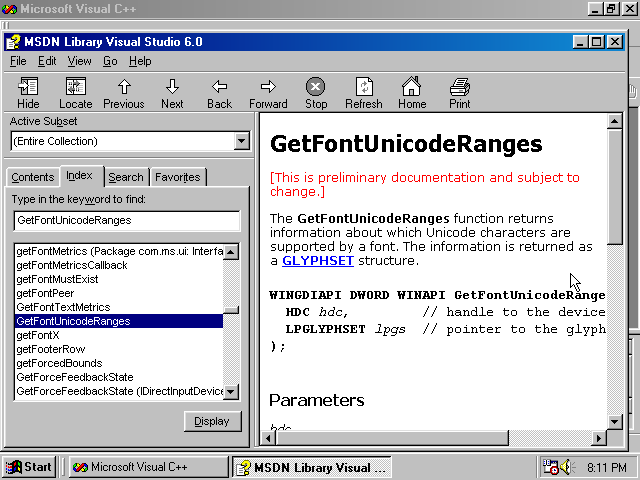Image resolution: width=640 pixels, height=480 pixels.
Task: Expand the Active Subset dropdown
Action: pyautogui.click(x=241, y=141)
